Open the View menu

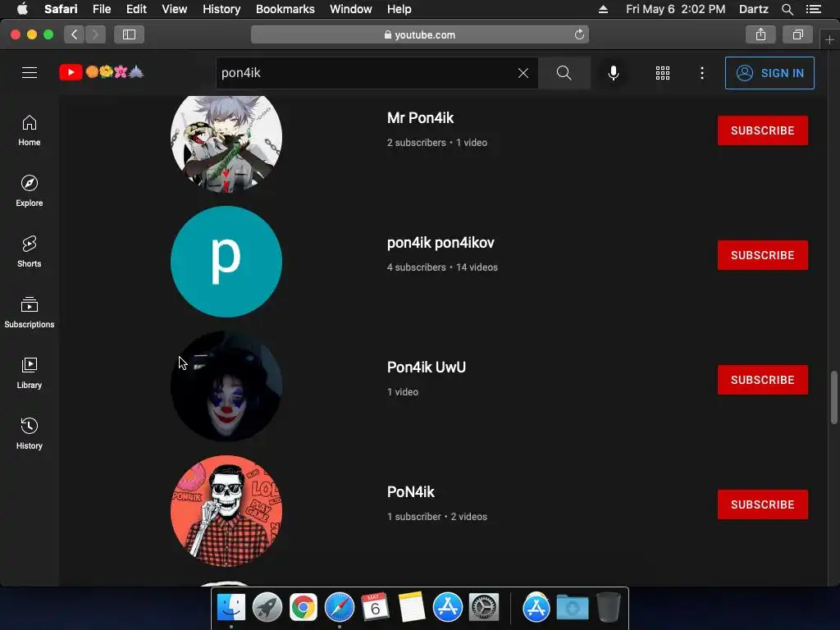point(174,9)
